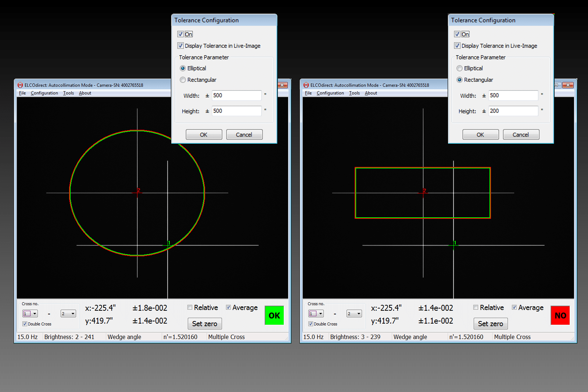Click n'=1.520160 status value in left window

180,337
